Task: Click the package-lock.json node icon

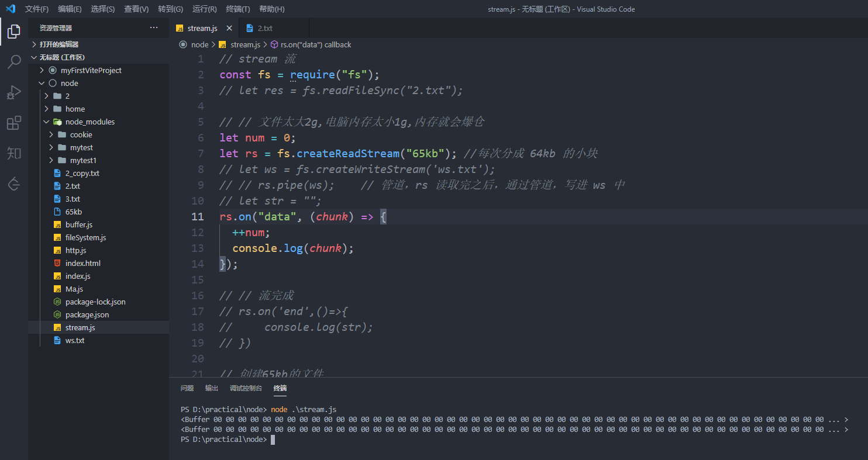Action: [57, 302]
